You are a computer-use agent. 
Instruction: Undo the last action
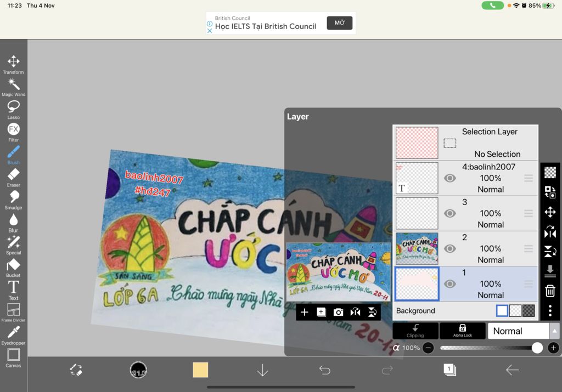(325, 370)
